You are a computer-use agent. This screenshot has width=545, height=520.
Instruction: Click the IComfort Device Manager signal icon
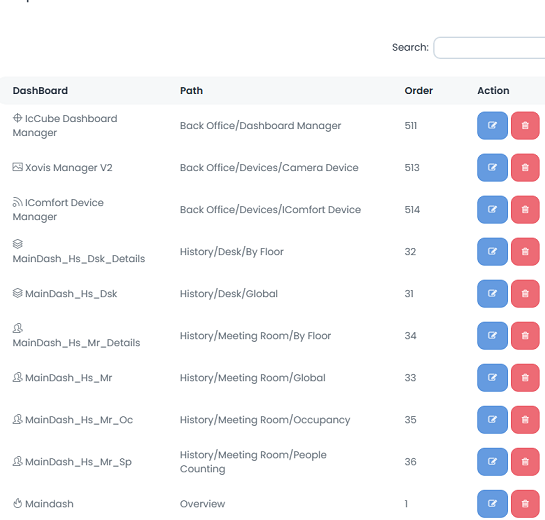coord(17,202)
